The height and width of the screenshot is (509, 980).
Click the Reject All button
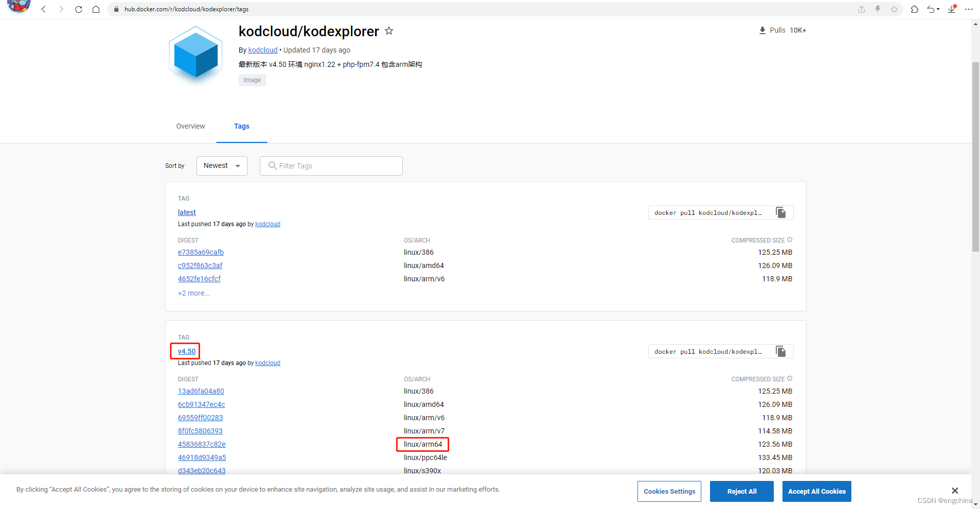[742, 491]
